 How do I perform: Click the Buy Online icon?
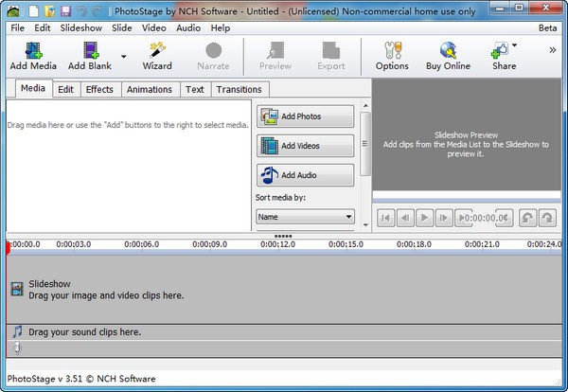[x=448, y=50]
